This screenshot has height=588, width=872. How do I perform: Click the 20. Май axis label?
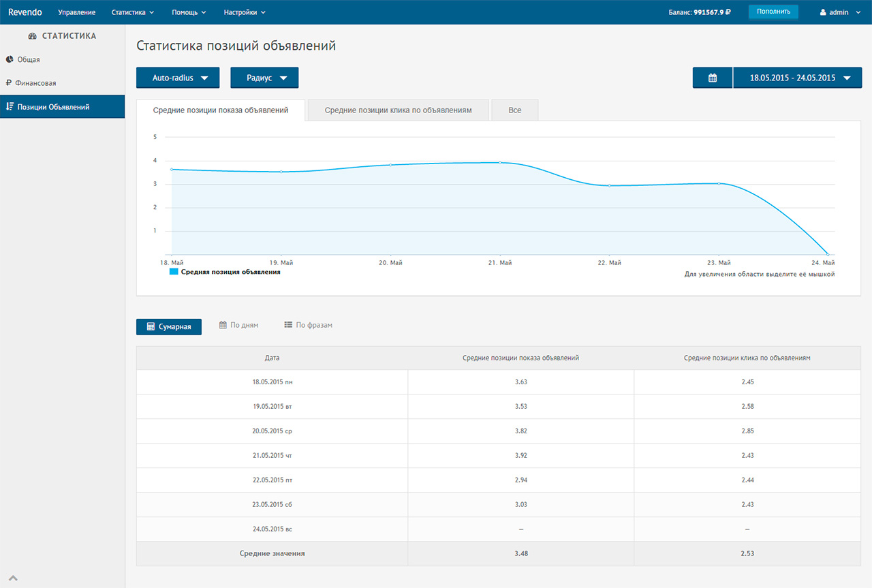[x=390, y=262]
